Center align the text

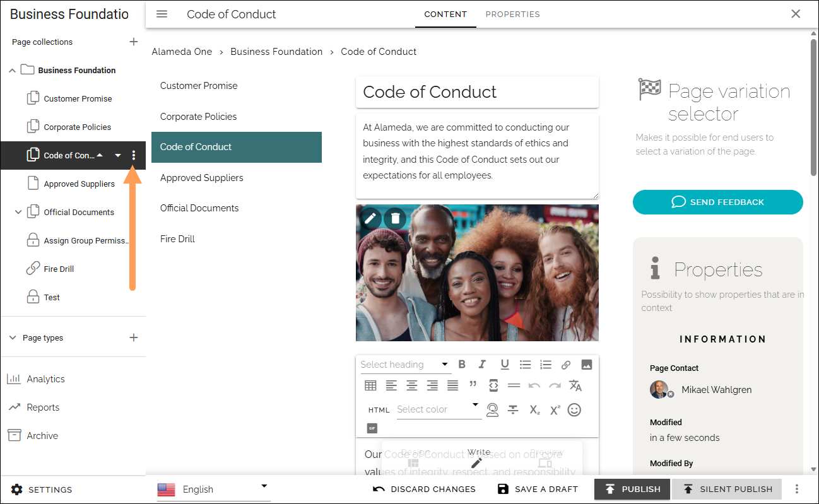[412, 385]
